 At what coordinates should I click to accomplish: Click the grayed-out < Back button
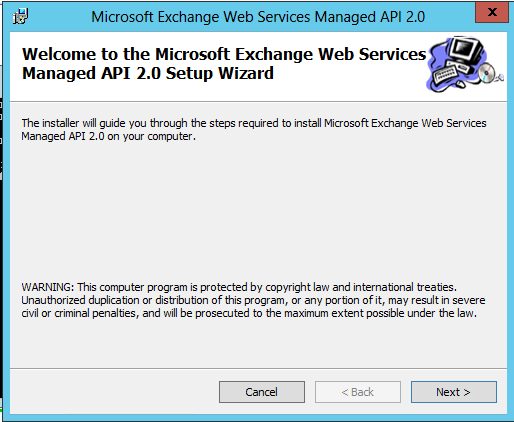[x=358, y=392]
